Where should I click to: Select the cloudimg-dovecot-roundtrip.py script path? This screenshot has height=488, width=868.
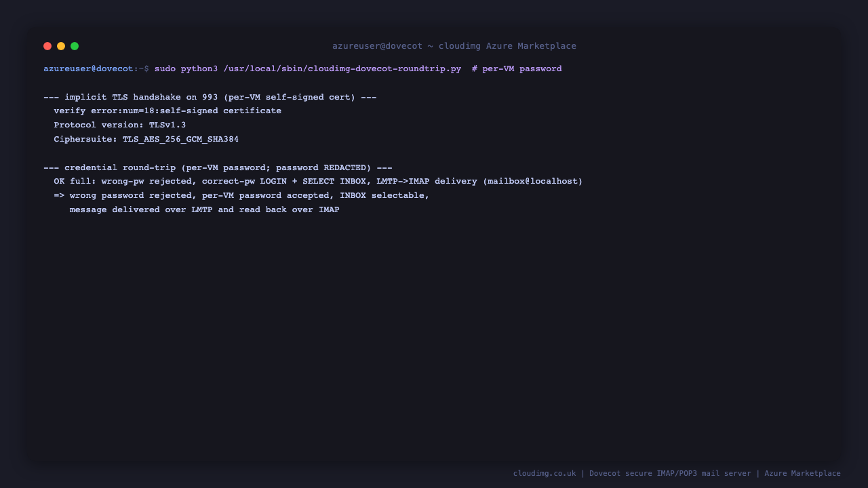pos(342,69)
